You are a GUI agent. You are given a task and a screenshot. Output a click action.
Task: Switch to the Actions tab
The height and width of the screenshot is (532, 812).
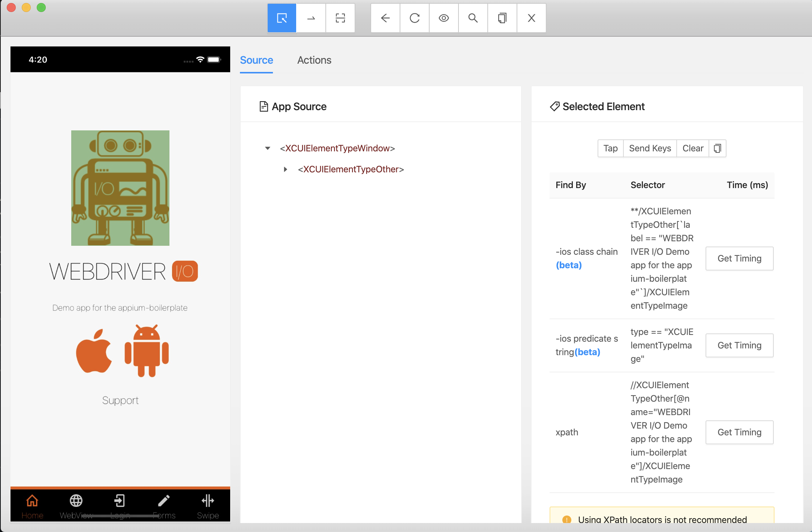tap(314, 60)
